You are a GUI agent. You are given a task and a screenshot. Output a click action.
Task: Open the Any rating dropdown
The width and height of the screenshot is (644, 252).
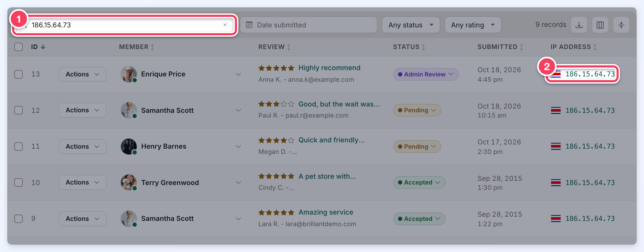473,25
